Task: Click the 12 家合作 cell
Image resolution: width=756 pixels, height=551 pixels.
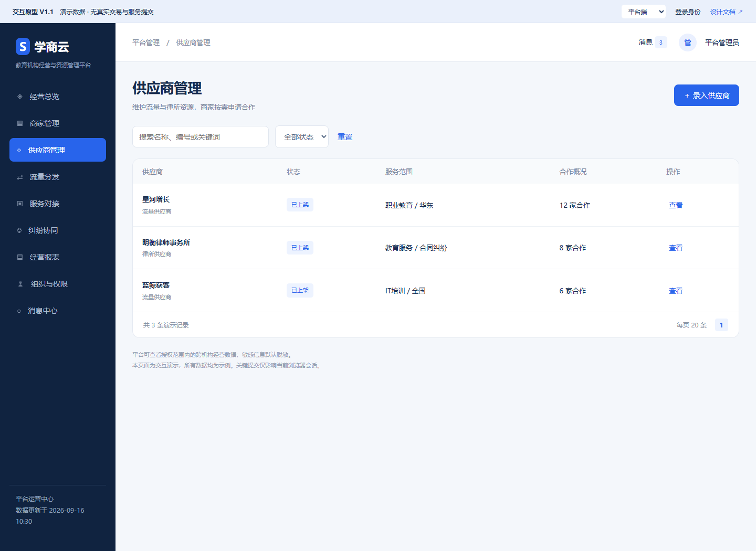Action: click(575, 205)
